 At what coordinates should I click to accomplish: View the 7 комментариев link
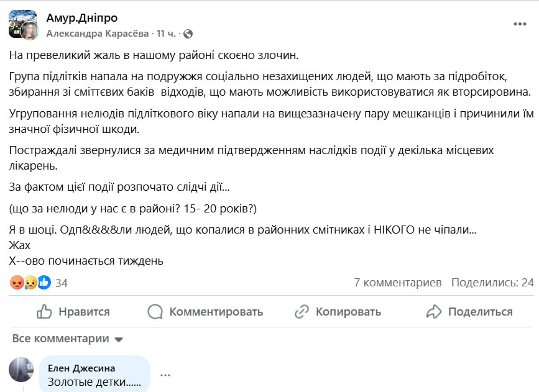tap(398, 283)
